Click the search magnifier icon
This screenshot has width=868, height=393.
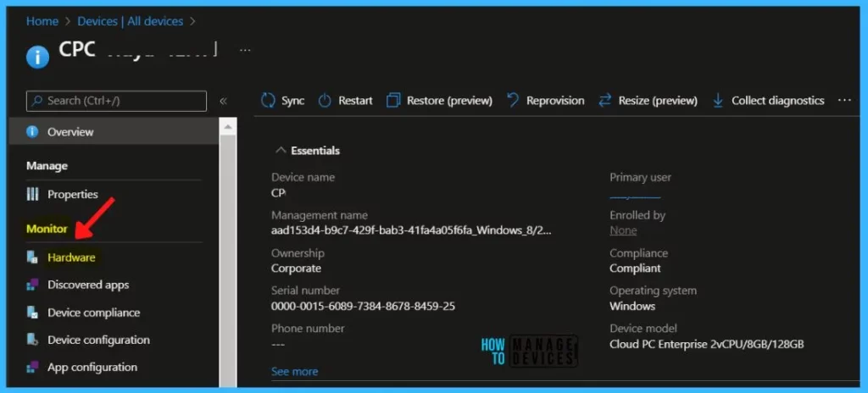(37, 101)
